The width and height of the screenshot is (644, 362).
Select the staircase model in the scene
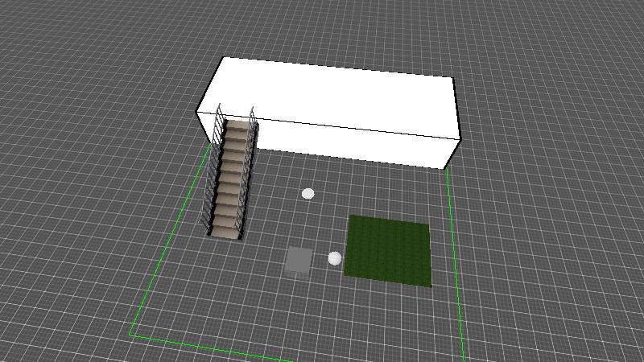click(x=231, y=179)
